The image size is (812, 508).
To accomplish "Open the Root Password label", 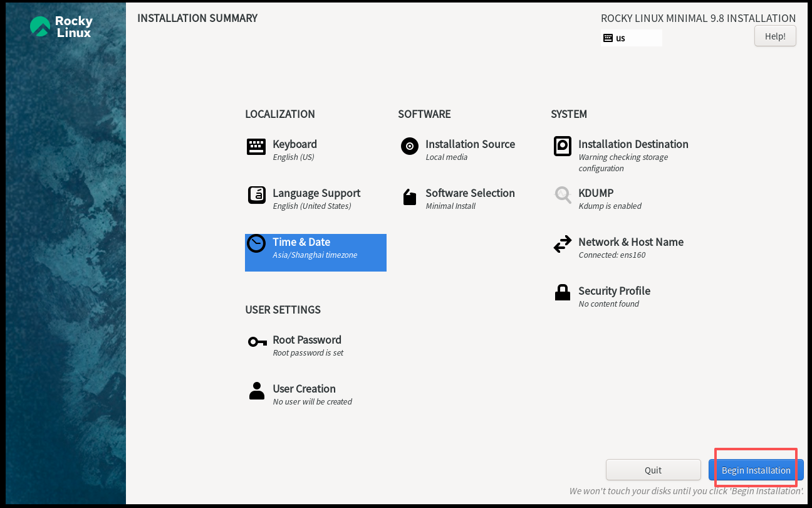I will [307, 340].
